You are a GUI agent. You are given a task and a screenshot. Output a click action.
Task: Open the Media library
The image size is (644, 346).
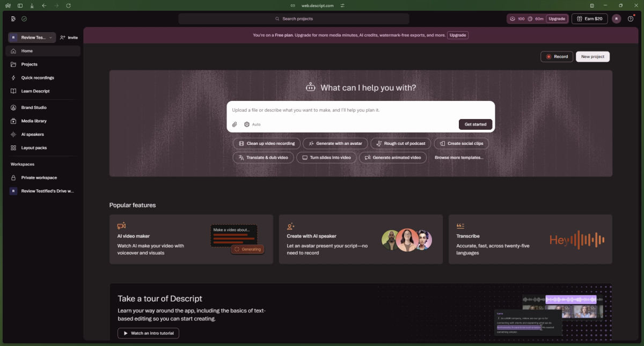click(34, 121)
